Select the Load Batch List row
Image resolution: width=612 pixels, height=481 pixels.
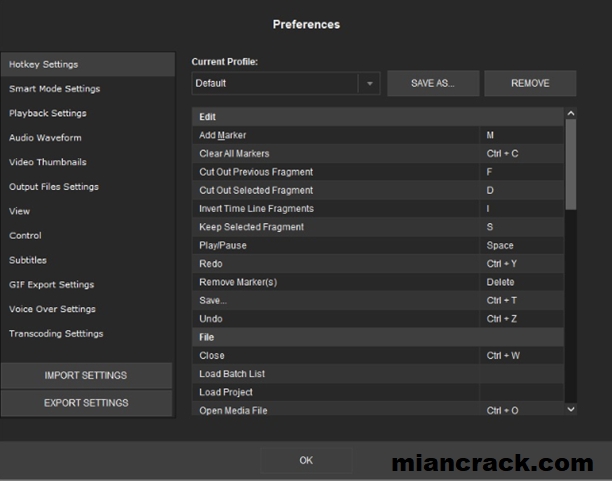(378, 374)
